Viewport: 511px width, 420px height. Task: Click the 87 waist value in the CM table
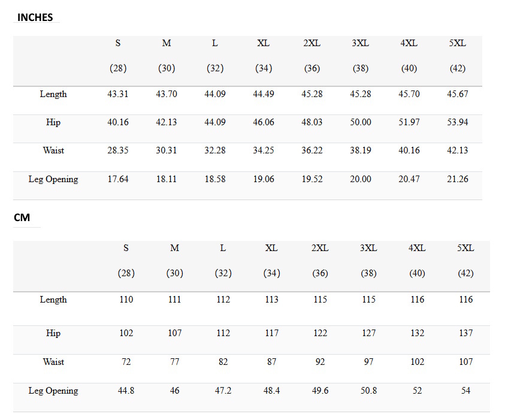(272, 362)
